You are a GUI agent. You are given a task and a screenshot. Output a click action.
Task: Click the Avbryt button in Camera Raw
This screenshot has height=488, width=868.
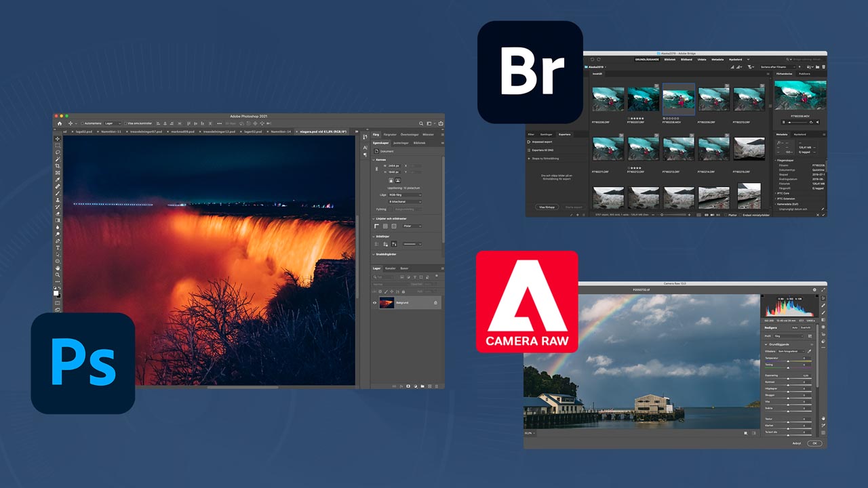click(797, 443)
